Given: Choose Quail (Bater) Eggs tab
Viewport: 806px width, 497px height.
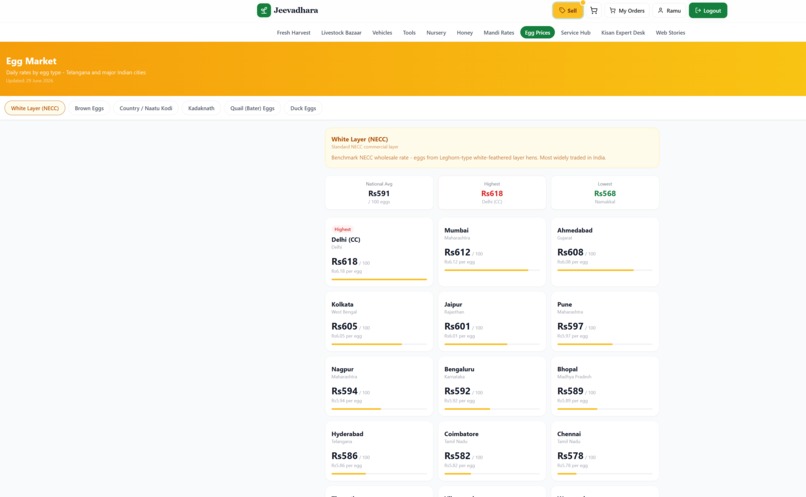Looking at the screenshot, I should tap(252, 108).
